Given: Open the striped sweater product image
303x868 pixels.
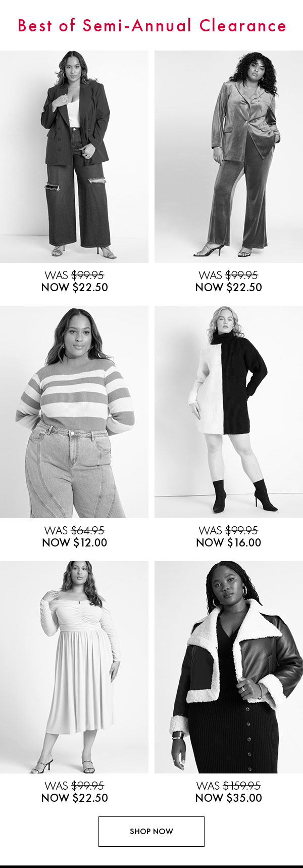Looking at the screenshot, I should tap(74, 412).
